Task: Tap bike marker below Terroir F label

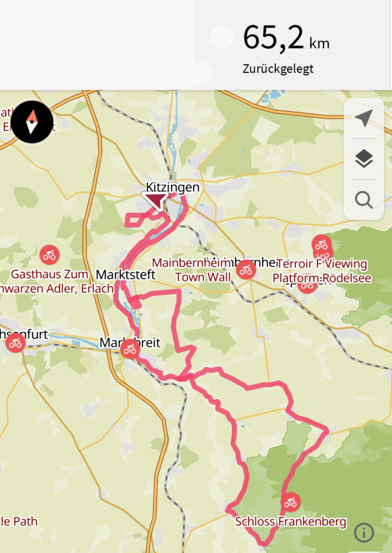Action: tap(307, 284)
